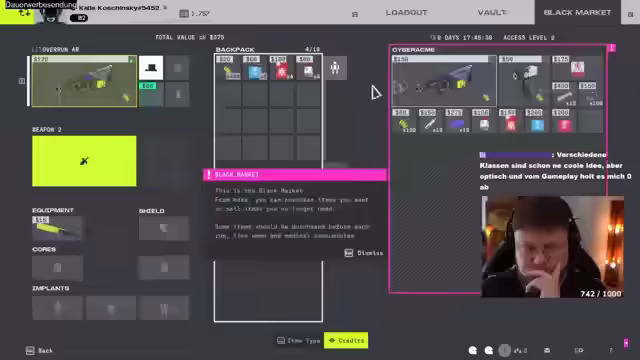Click the character figure icon beside the backpack
Image resolution: width=640 pixels, height=360 pixels.
tap(335, 68)
